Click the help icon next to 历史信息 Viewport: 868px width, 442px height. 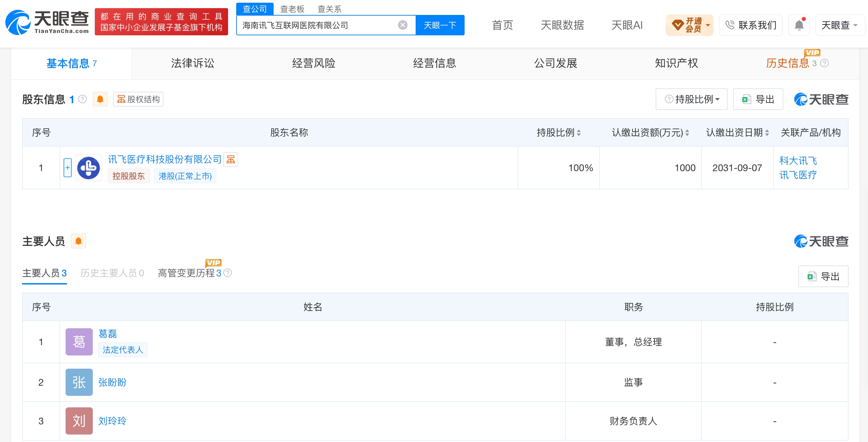coord(824,63)
